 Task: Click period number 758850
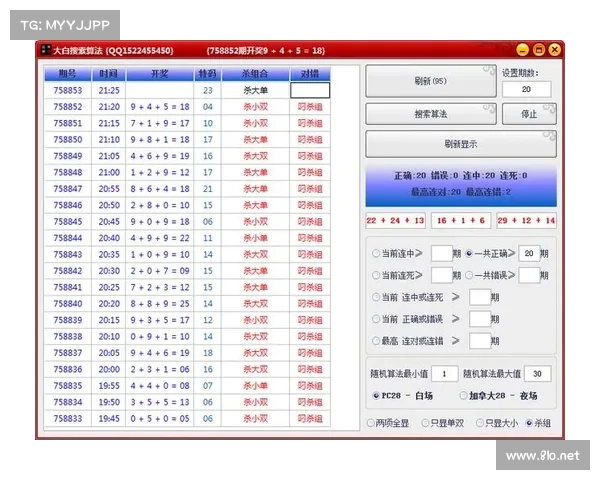click(x=68, y=140)
